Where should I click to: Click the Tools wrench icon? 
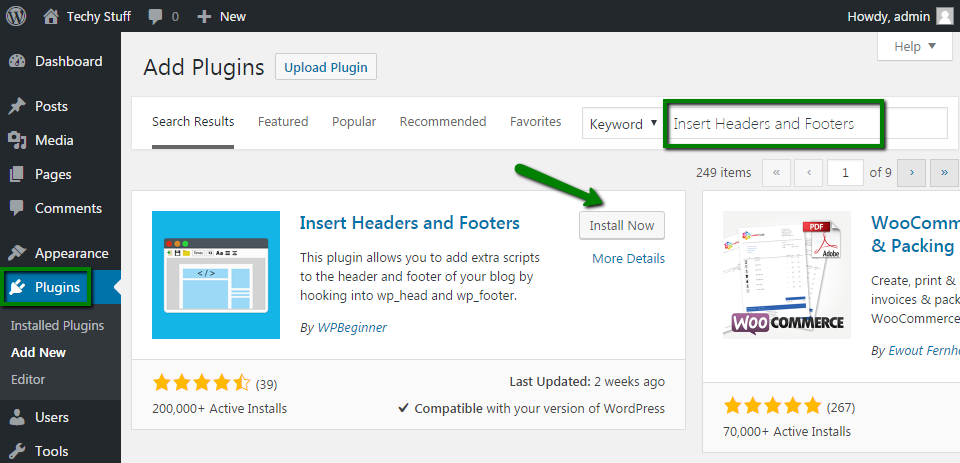tap(17, 451)
